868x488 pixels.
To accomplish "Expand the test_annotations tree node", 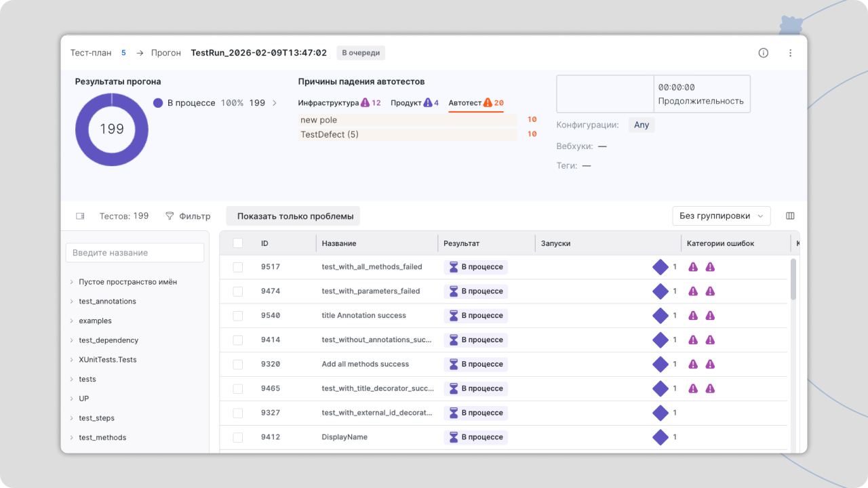I will (72, 302).
